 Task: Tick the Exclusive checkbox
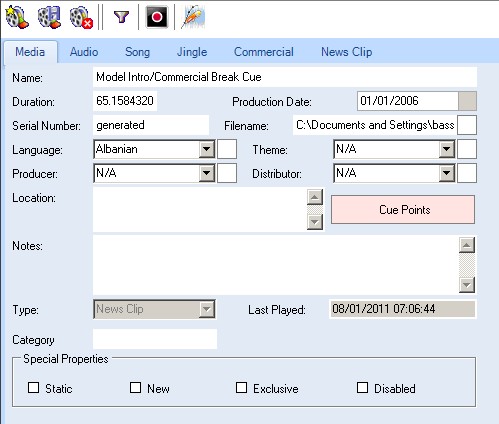241,388
